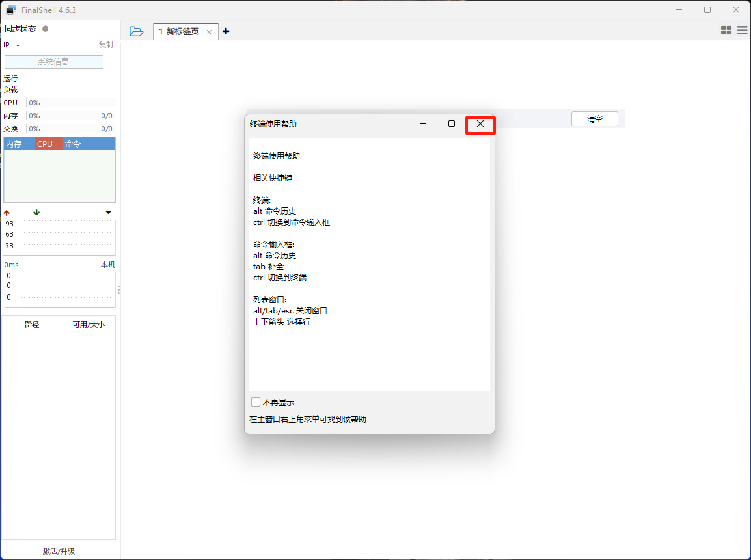This screenshot has height=560, width=751.
Task: Click the 内存 usage progress bar
Action: (x=70, y=116)
